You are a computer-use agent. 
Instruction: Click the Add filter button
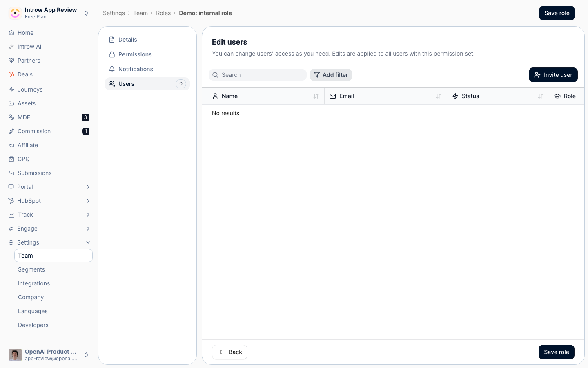coord(331,75)
